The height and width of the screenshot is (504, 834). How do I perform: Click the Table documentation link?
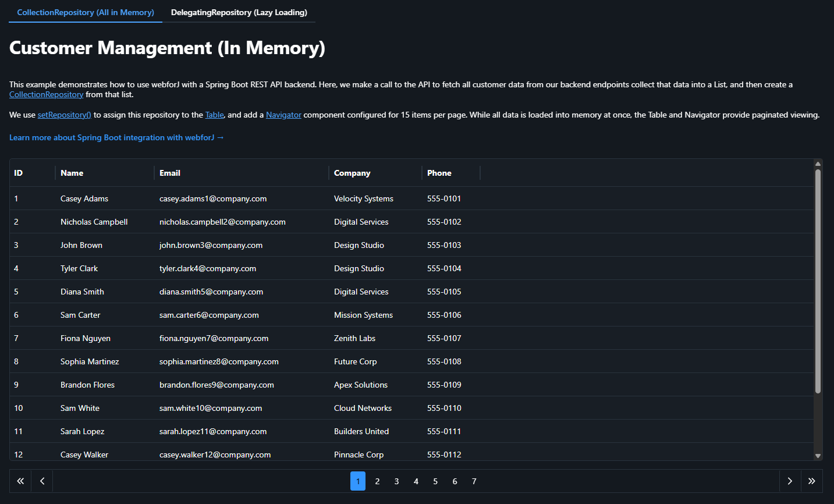tap(214, 115)
